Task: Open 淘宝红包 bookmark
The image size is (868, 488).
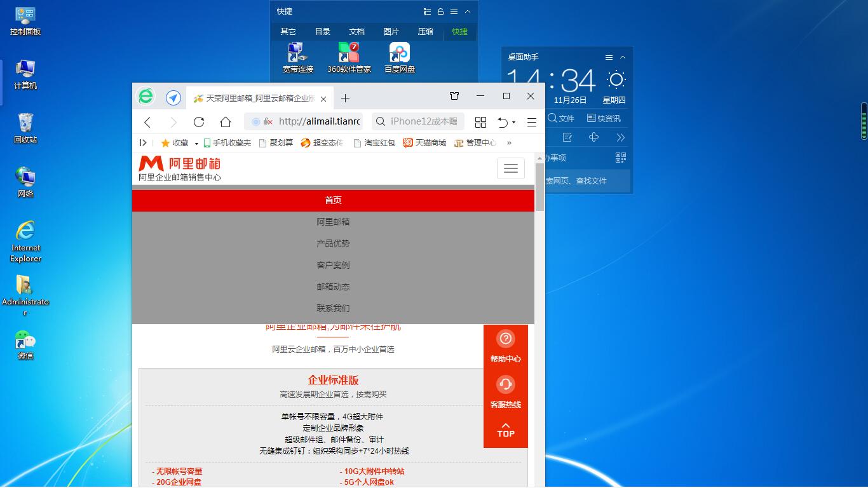Action: click(374, 143)
